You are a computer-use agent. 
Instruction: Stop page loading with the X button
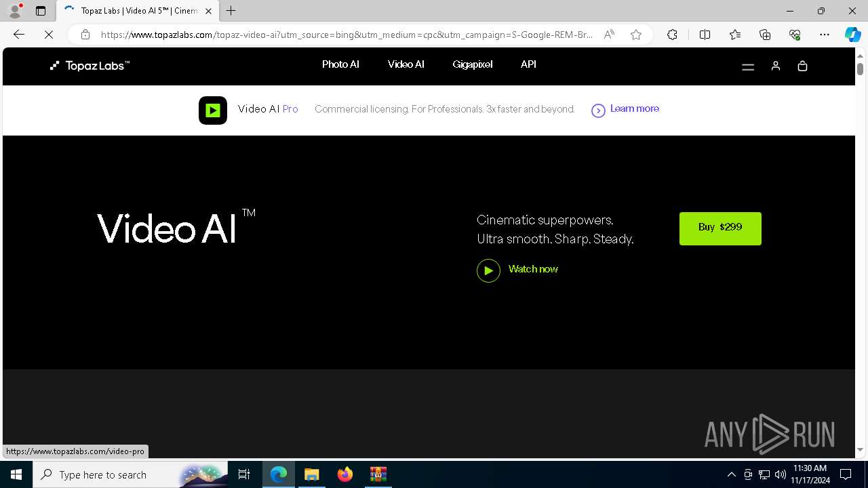click(49, 35)
